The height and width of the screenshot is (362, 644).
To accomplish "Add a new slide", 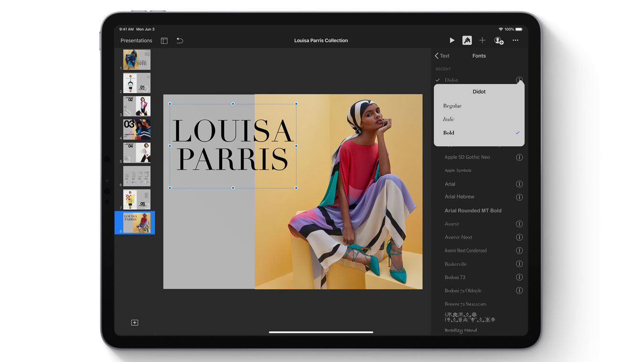I will (135, 323).
